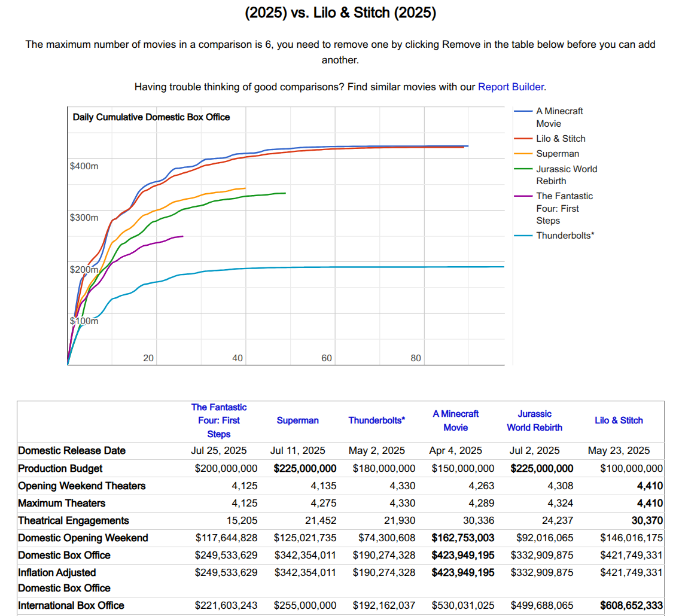Click the International Box Office row label
Screen dimensions: 676x616
tap(71, 606)
